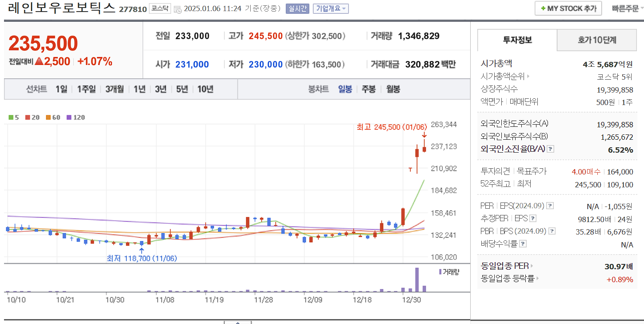
Task: Select the 1일 line chart period
Action: point(61,89)
